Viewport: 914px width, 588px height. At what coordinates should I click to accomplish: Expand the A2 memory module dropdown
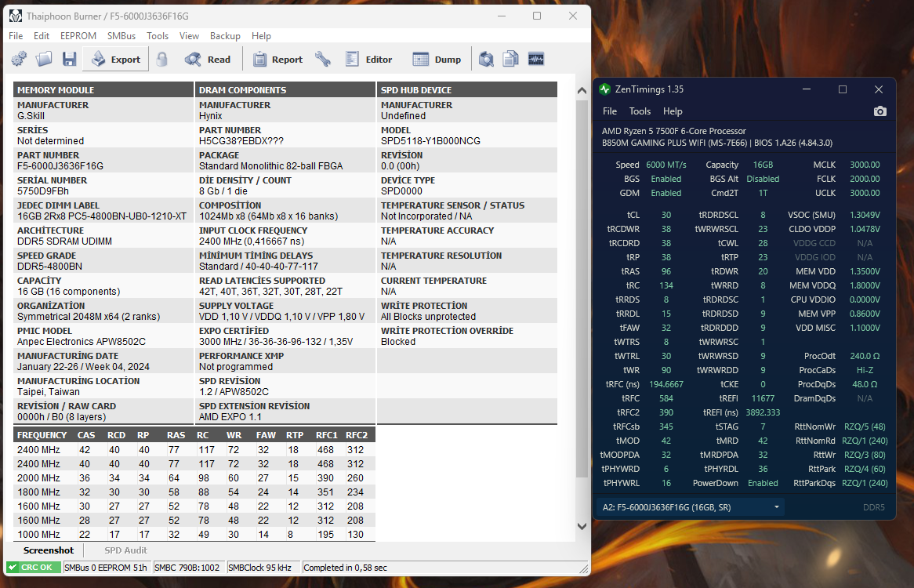[x=690, y=507]
